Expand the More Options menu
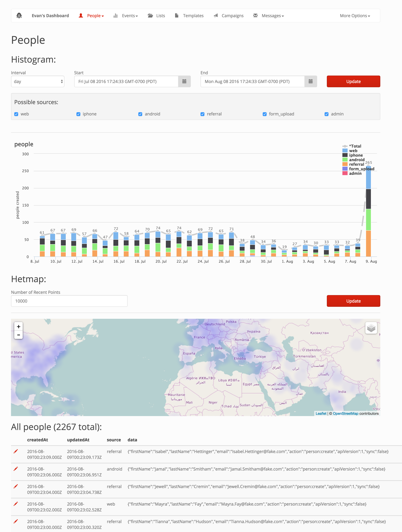This screenshot has width=402, height=532. tap(355, 16)
